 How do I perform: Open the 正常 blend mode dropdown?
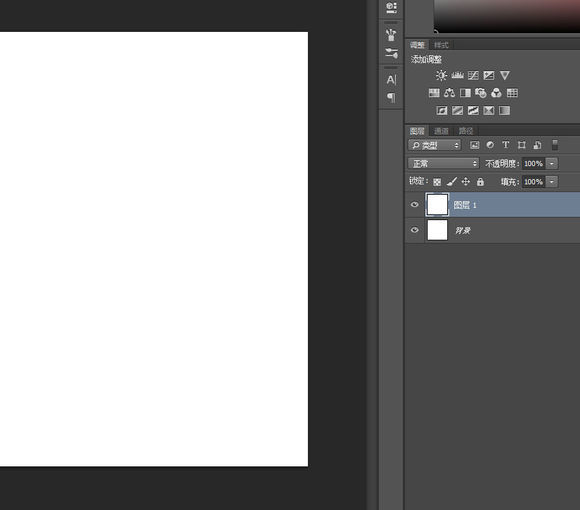pyautogui.click(x=444, y=163)
